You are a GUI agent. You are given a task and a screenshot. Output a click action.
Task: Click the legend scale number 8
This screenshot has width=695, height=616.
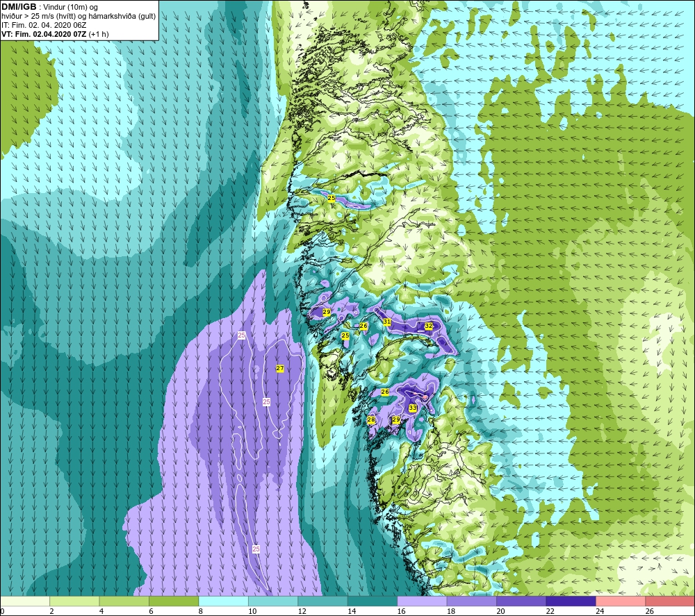[x=201, y=611]
